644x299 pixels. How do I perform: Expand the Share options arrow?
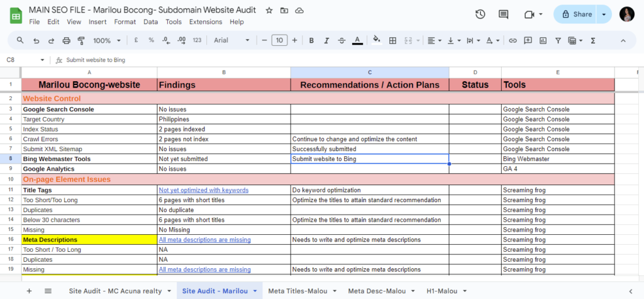603,14
